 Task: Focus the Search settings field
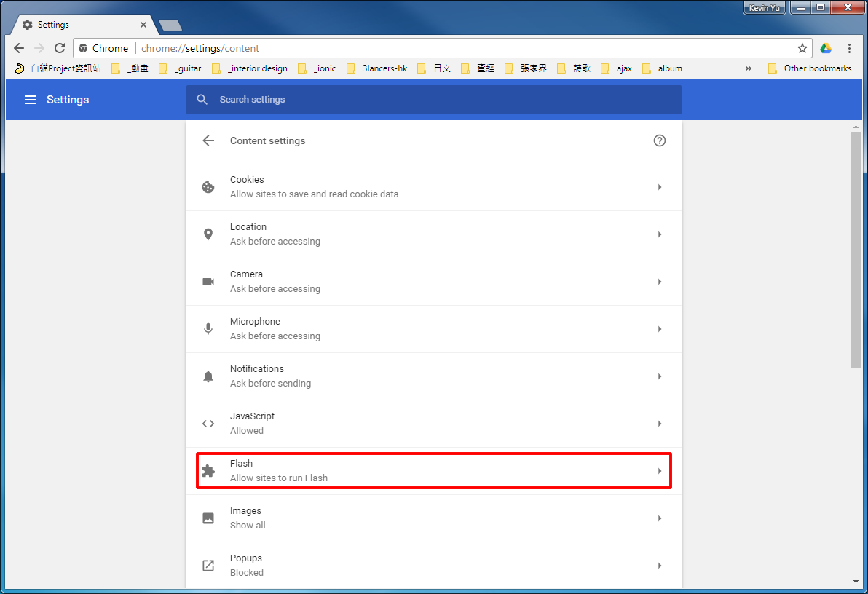(433, 100)
